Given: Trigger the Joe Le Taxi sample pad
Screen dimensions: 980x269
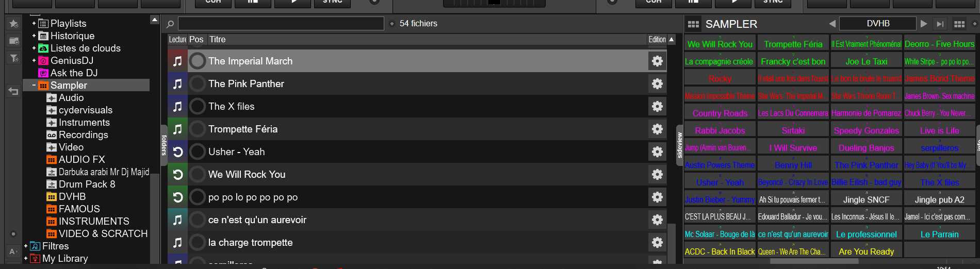Looking at the screenshot, I should click(x=866, y=61).
